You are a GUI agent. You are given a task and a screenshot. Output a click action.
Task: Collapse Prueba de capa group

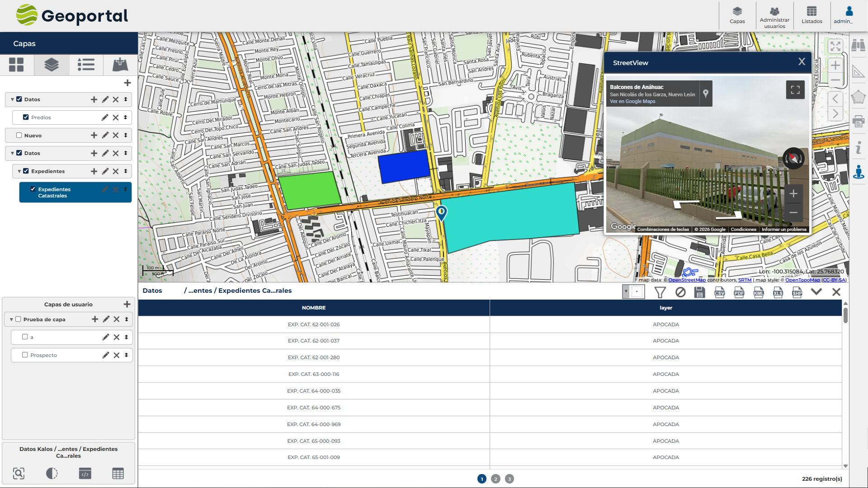tap(11, 319)
